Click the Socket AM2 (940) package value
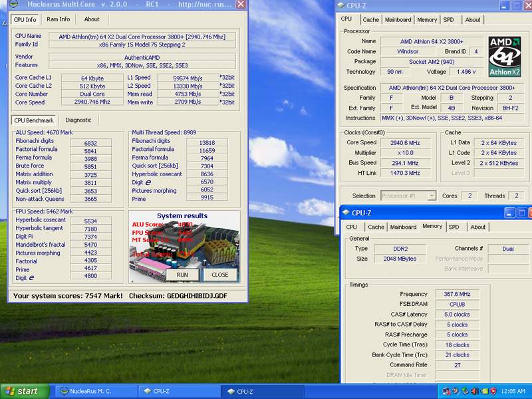This screenshot has width=532, height=399. pos(432,62)
